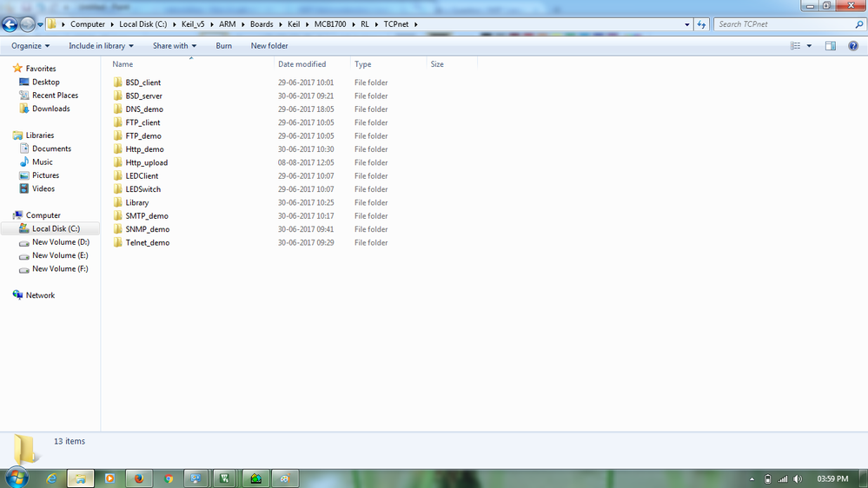Show hidden system tray icons arrow
This screenshot has width=868, height=488.
pyautogui.click(x=752, y=478)
